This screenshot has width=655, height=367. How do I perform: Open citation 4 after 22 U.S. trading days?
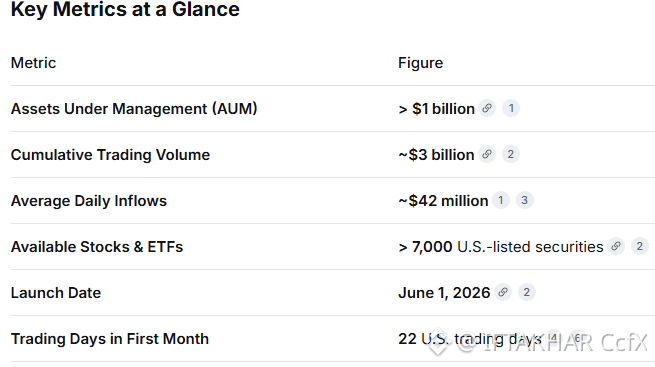coord(554,338)
